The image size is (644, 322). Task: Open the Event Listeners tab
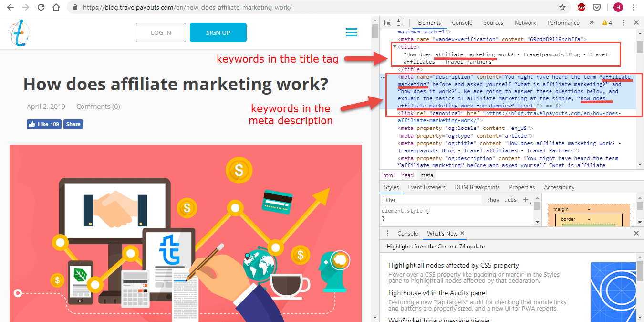(426, 187)
